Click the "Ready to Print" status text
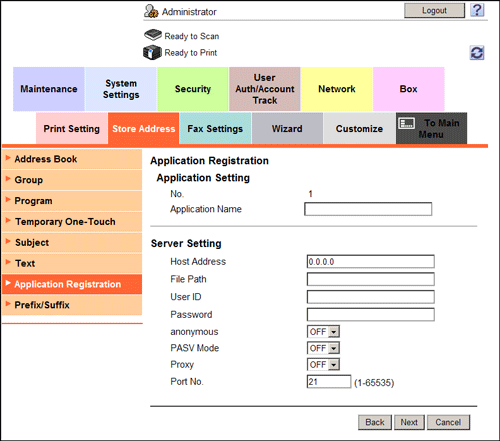The width and height of the screenshot is (500, 441). [191, 53]
